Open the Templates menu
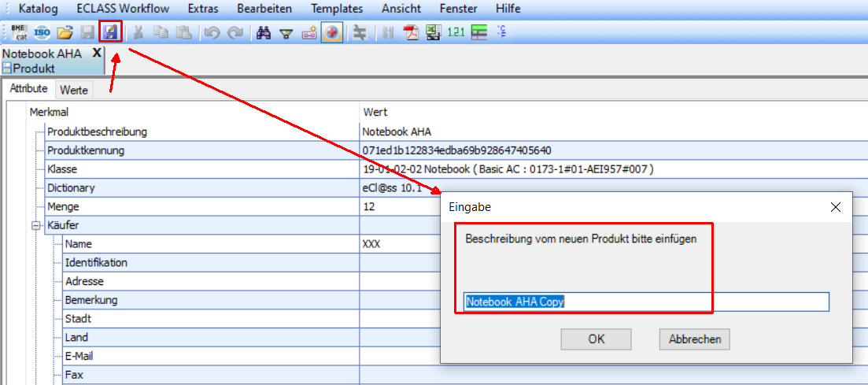 [x=337, y=9]
